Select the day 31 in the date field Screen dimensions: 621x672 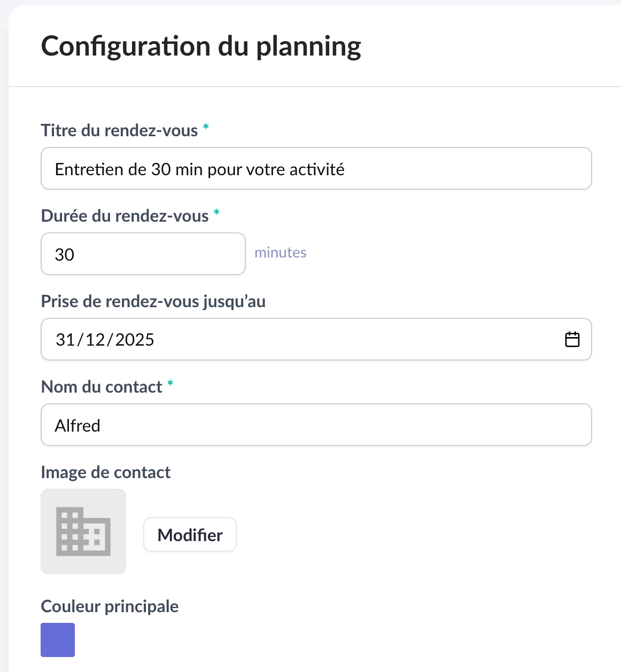(65, 340)
